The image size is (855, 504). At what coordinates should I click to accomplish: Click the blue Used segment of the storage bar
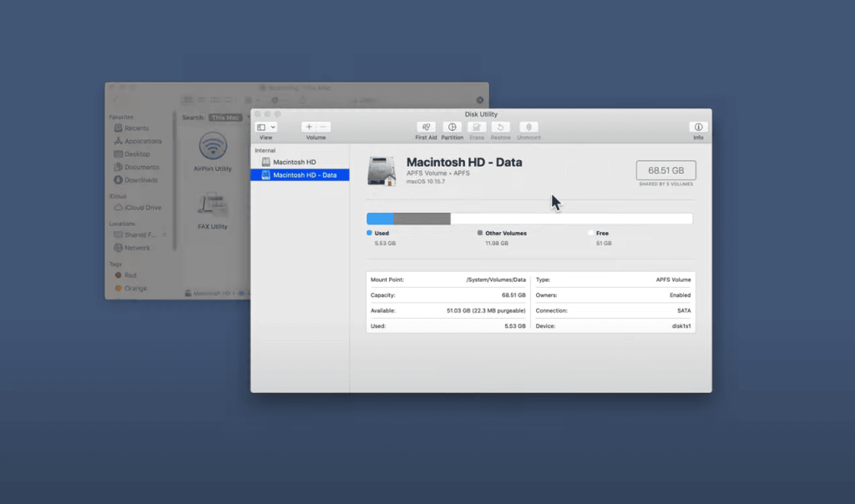click(380, 219)
